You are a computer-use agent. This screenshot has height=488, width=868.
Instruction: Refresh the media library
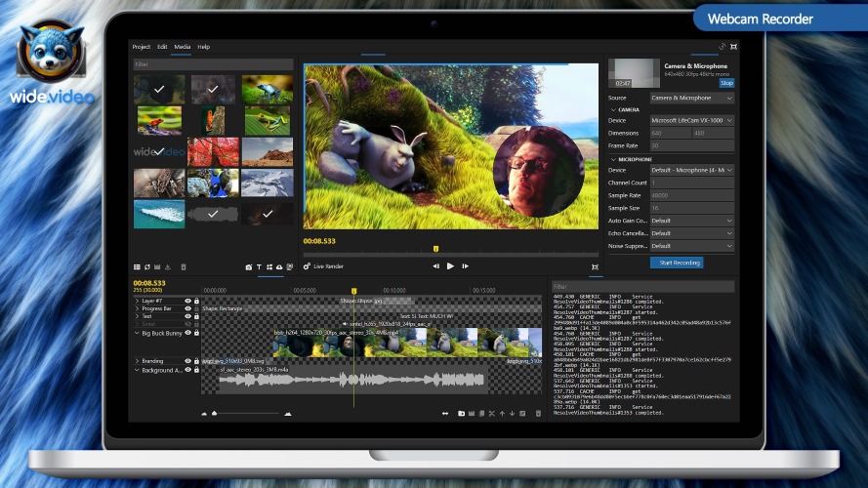(147, 267)
